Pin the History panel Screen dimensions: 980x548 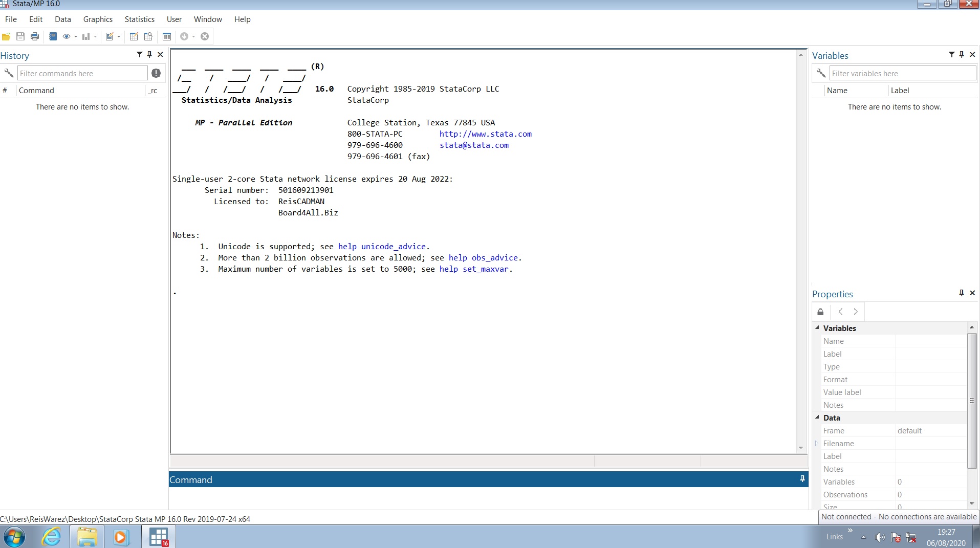(x=149, y=54)
